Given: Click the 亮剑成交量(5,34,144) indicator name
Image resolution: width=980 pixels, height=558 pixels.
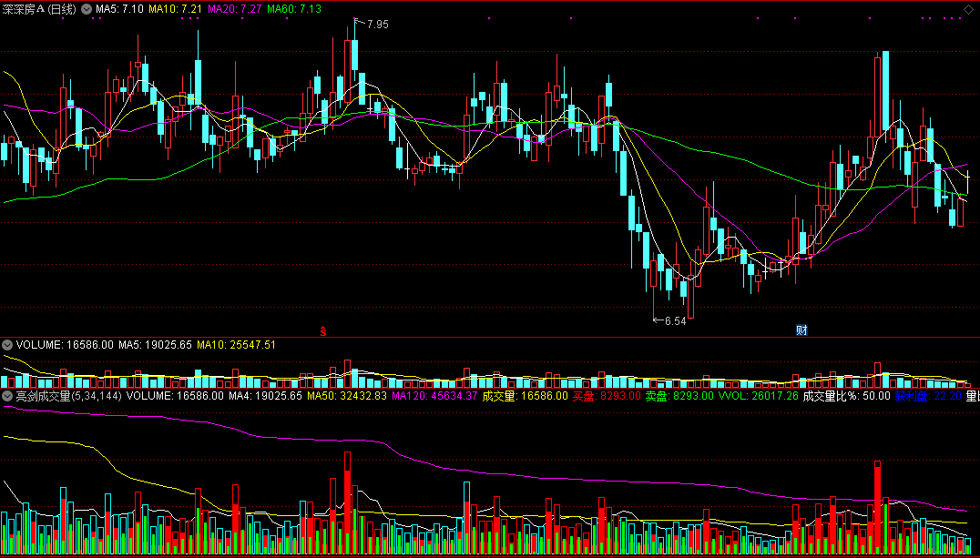Looking at the screenshot, I should tap(68, 396).
